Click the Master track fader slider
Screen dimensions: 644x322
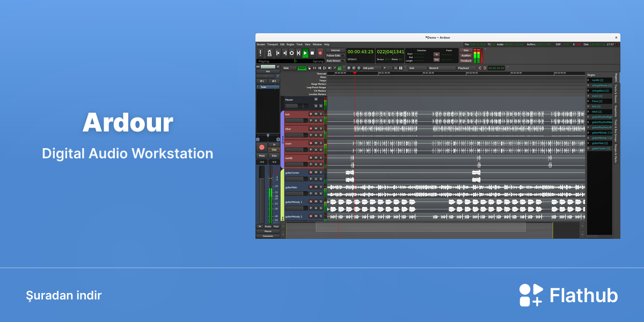point(297,106)
